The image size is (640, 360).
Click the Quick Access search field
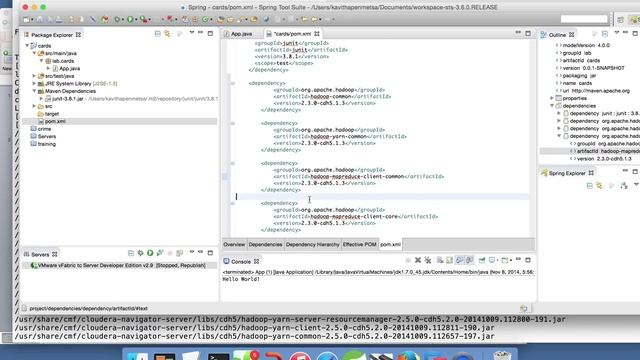584,19
